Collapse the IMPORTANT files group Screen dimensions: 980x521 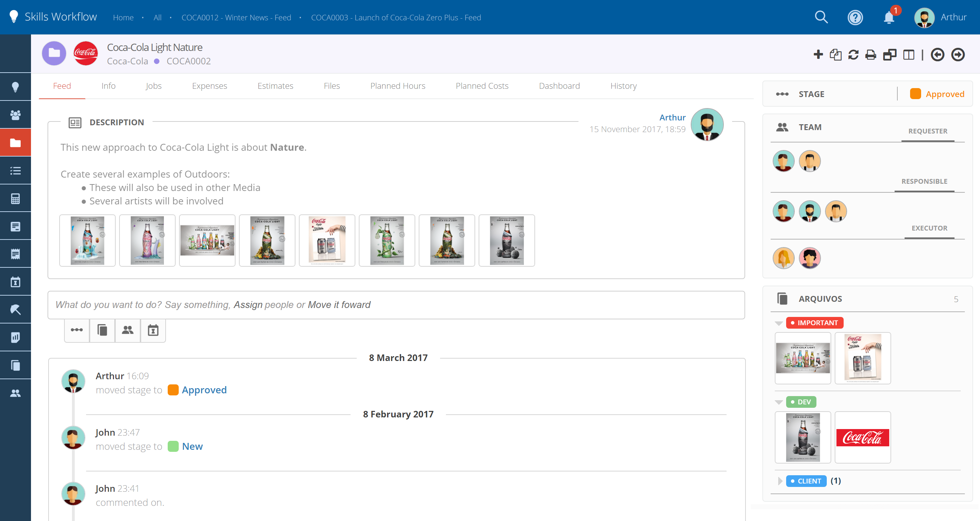click(x=779, y=323)
